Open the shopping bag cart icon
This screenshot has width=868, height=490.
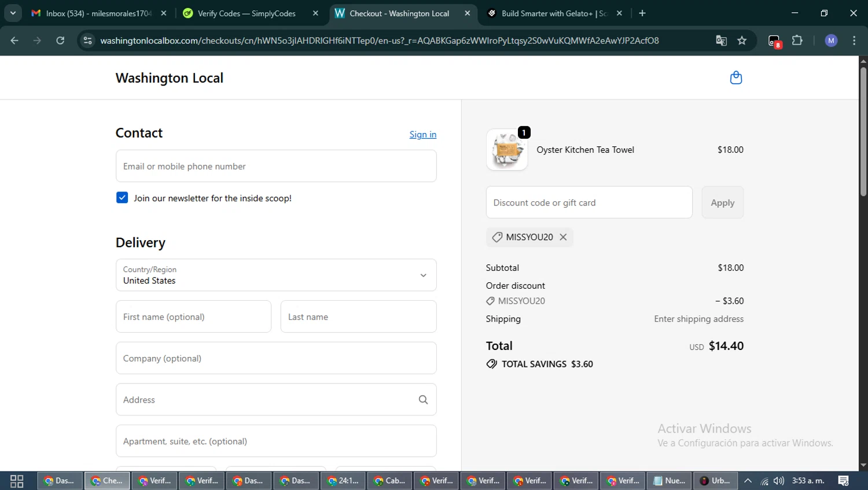[x=735, y=78]
